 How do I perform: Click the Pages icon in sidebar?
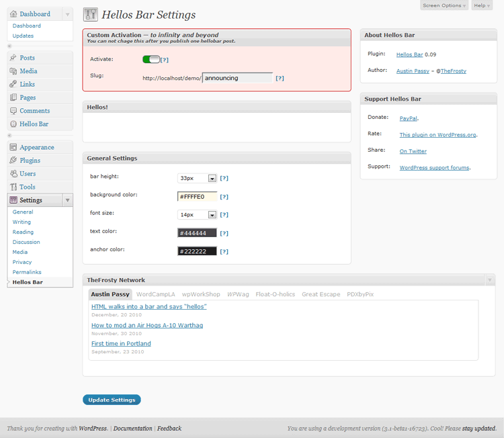tap(13, 97)
